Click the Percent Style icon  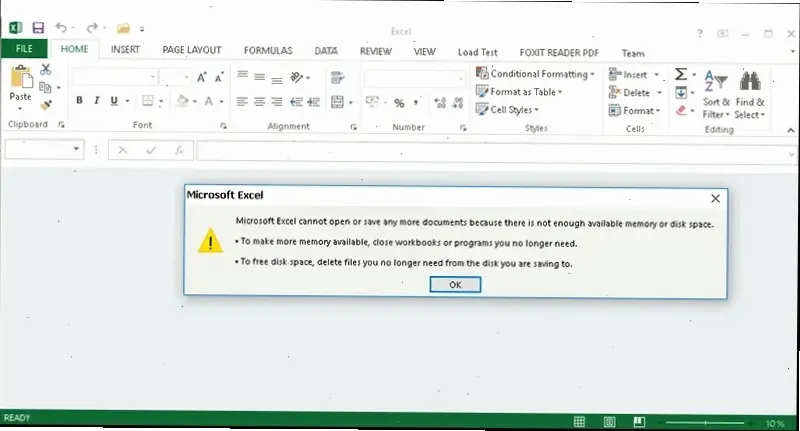point(399,102)
